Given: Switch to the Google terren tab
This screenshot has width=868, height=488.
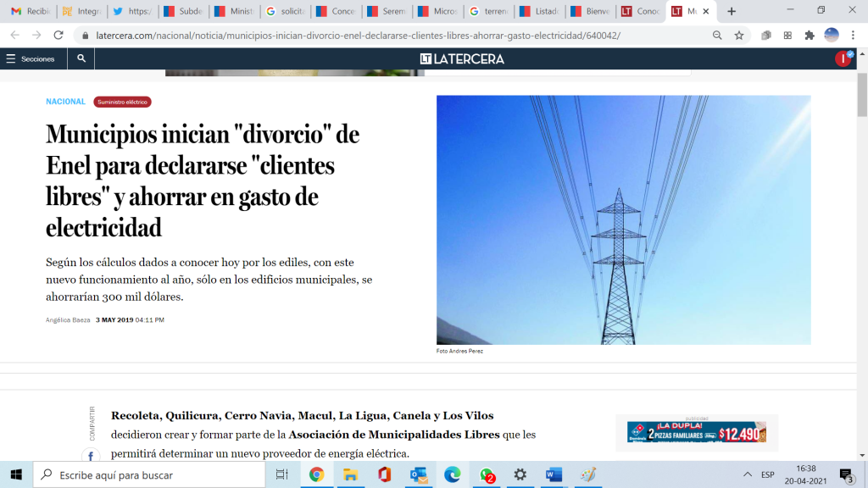Looking at the screenshot, I should [489, 11].
